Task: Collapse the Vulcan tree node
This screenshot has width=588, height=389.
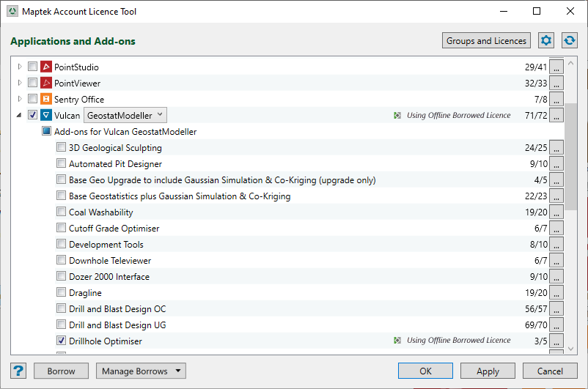Action: click(x=19, y=116)
